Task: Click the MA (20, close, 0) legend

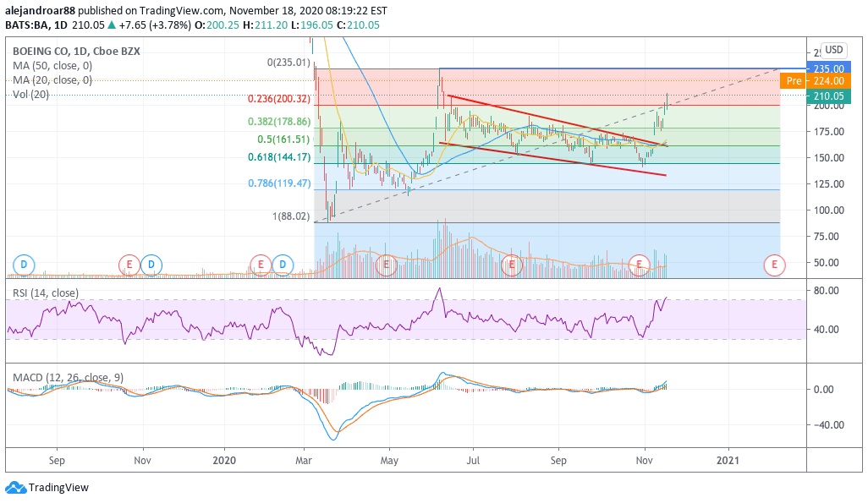Action: pyautogui.click(x=52, y=80)
